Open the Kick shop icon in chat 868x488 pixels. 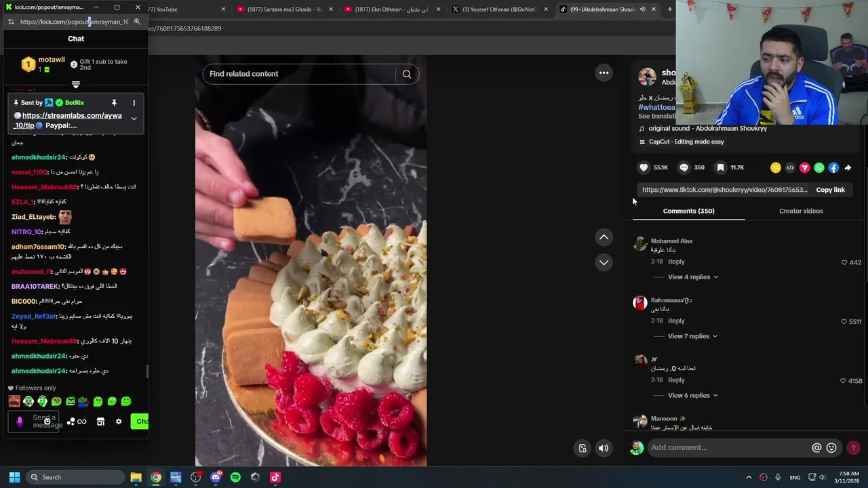click(x=100, y=422)
